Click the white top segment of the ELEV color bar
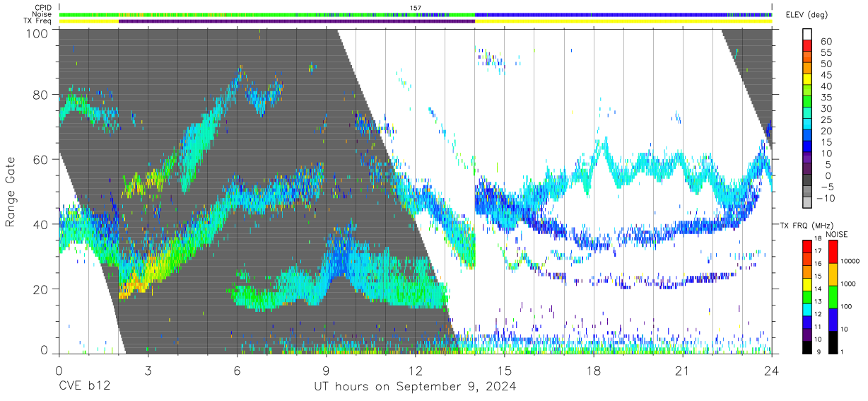Viewport: 868px width, 401px height. point(807,34)
